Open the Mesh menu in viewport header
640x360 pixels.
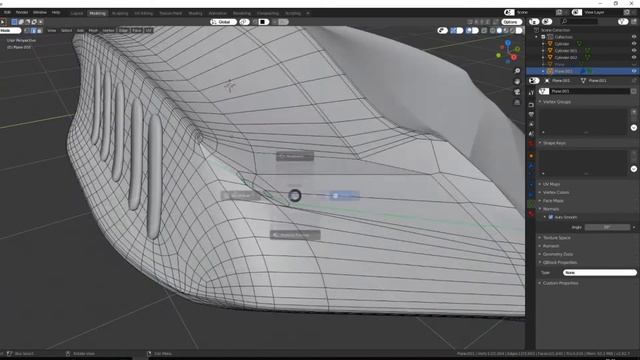[93, 31]
